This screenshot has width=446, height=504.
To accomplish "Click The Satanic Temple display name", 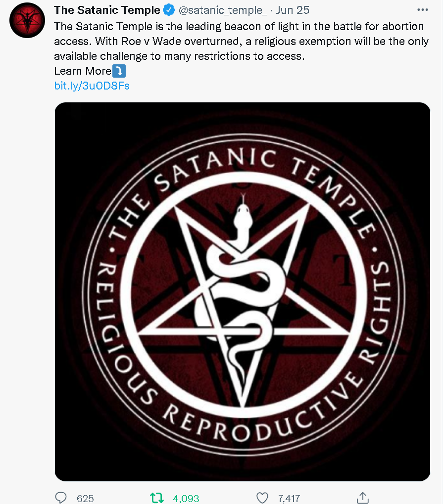I will 107,10.
